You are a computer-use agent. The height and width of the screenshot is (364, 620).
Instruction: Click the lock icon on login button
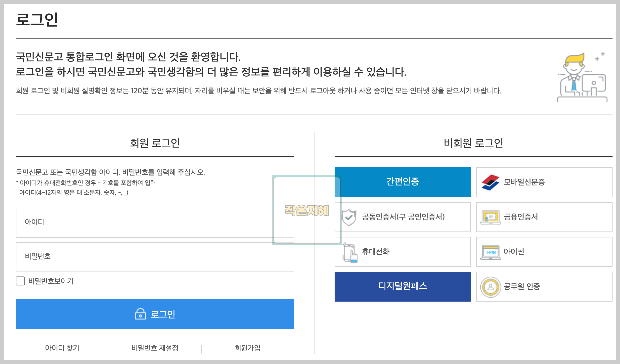click(x=140, y=314)
